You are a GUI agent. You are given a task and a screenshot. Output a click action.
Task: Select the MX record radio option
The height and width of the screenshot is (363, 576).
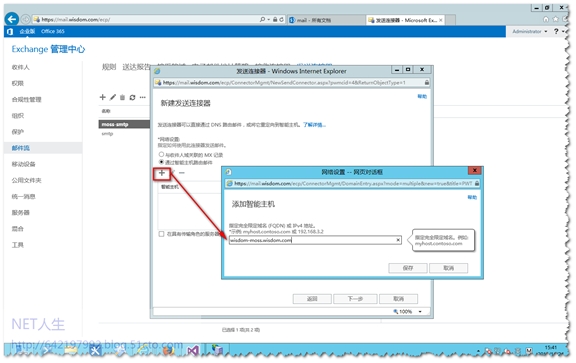[x=161, y=154]
